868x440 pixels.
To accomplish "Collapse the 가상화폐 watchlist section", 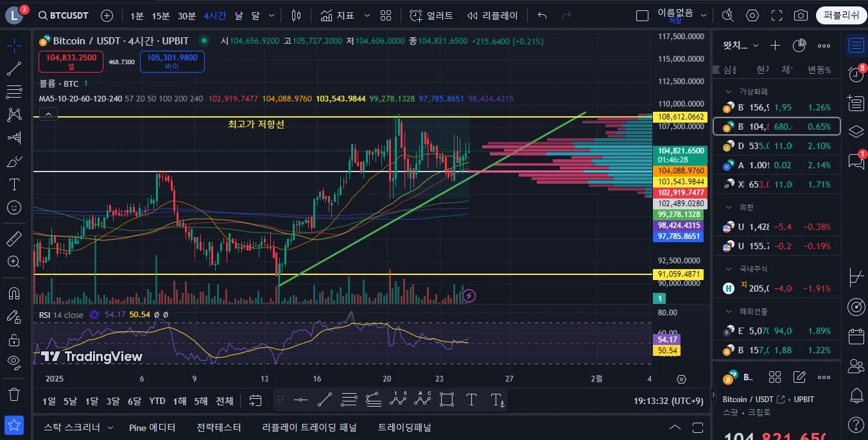I will pos(729,92).
